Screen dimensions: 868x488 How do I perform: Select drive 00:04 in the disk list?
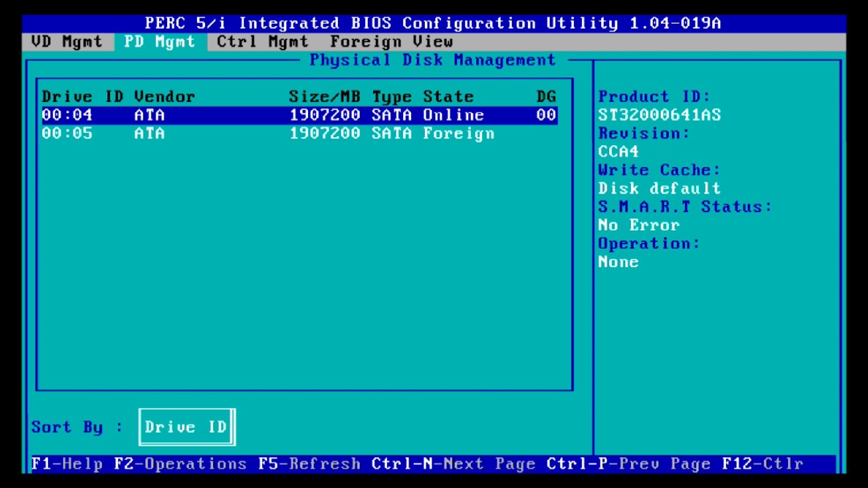click(x=217, y=114)
